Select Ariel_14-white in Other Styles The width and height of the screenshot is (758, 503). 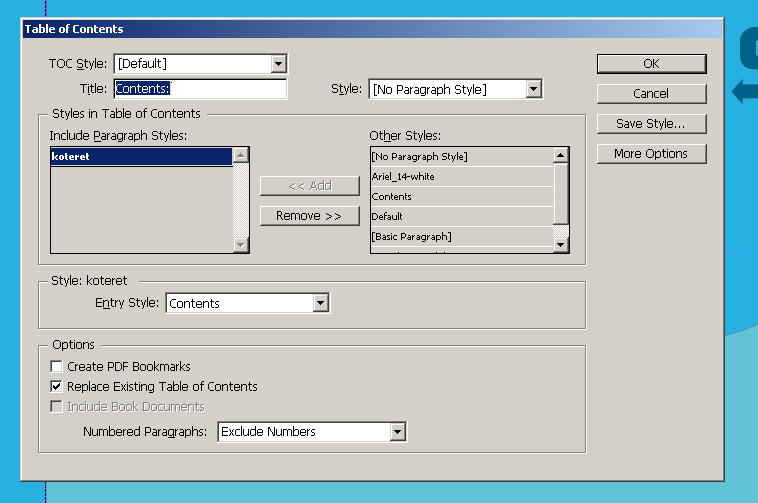(x=462, y=177)
